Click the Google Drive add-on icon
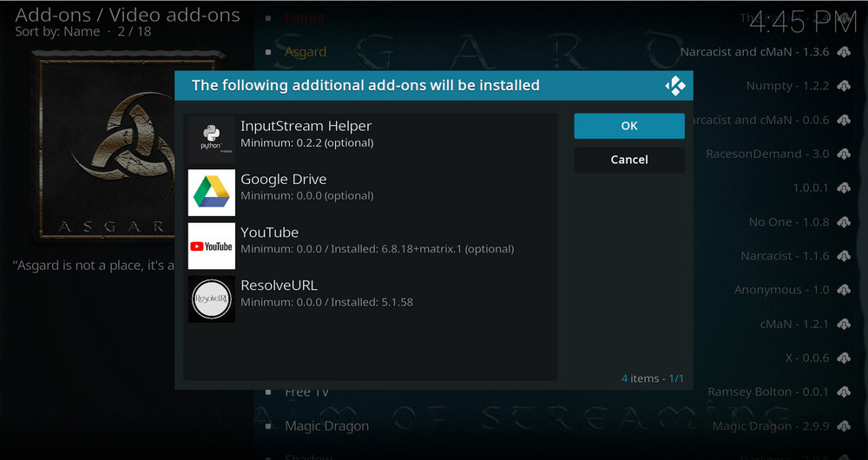Screen dimensions: 868x460 [211, 193]
